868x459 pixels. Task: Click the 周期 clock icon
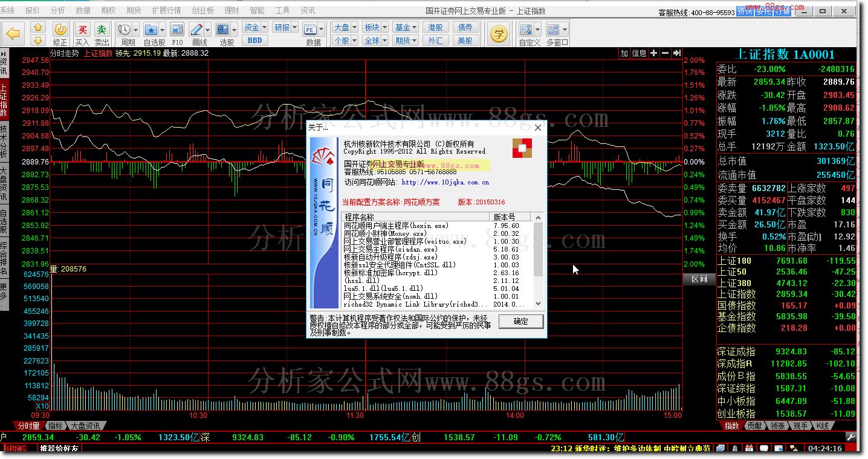click(x=125, y=30)
